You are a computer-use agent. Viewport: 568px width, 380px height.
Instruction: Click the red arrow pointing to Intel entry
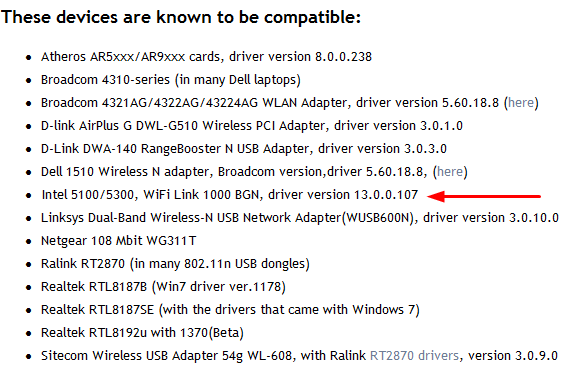pyautogui.click(x=484, y=196)
